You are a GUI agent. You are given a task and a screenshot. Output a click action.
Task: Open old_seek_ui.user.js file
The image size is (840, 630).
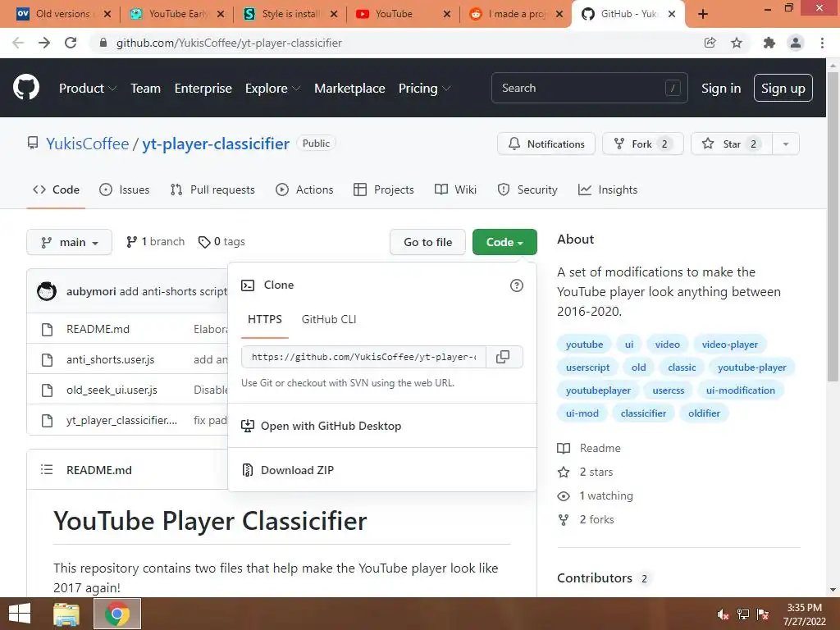point(112,390)
